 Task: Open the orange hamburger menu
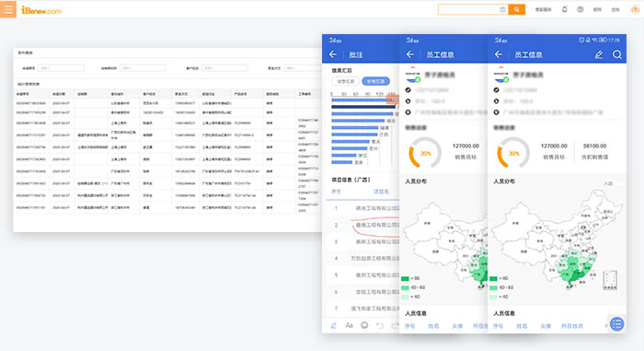click(x=8, y=9)
